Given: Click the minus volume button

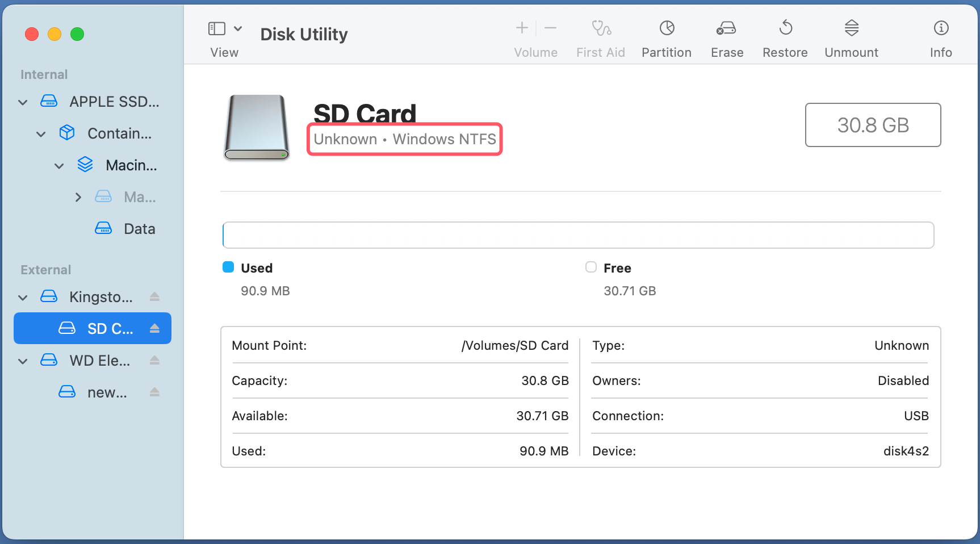Looking at the screenshot, I should point(549,27).
